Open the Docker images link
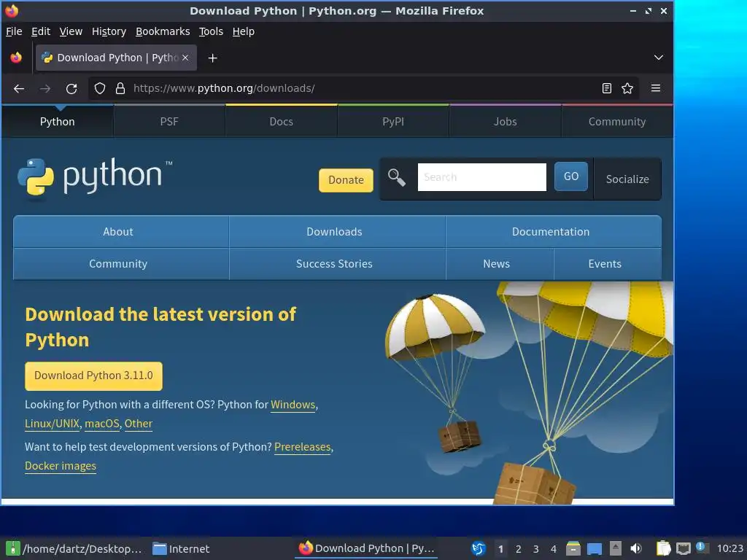This screenshot has width=747, height=560. pyautogui.click(x=60, y=466)
